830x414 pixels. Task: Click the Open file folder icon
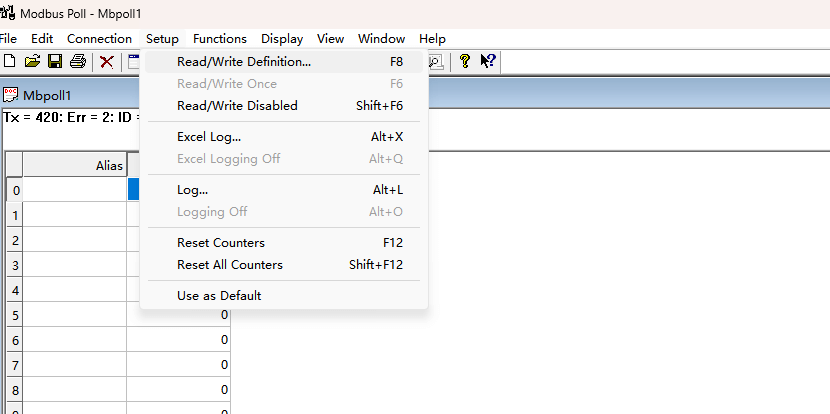point(32,62)
